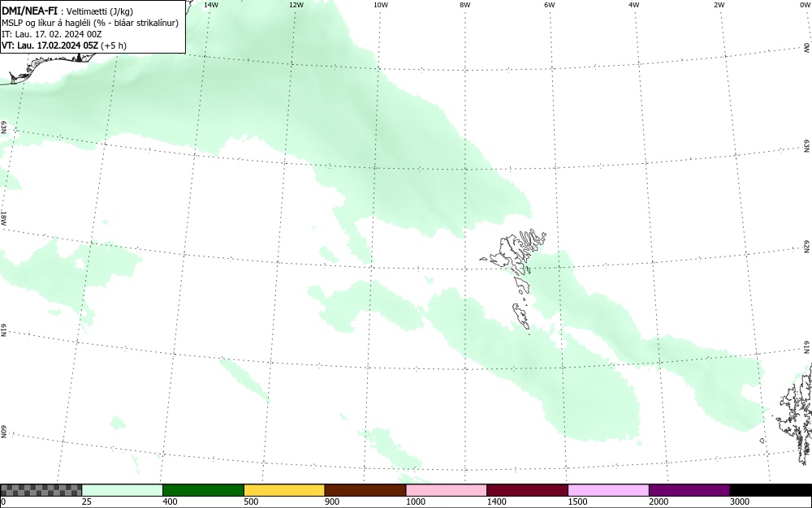Click the 'Veltimætti (J/kg)' label
The image size is (812, 508).
(99, 11)
